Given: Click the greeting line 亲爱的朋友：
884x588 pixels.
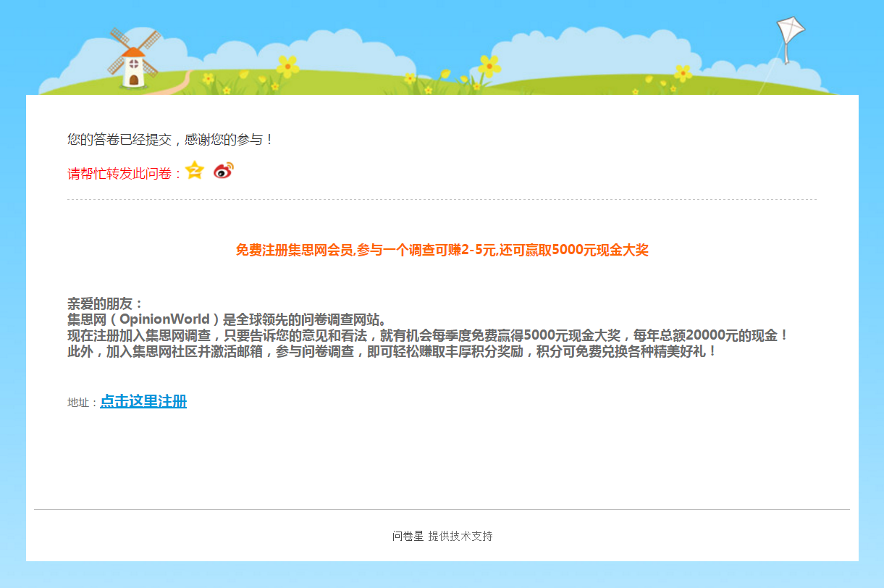Looking at the screenshot, I should (106, 303).
